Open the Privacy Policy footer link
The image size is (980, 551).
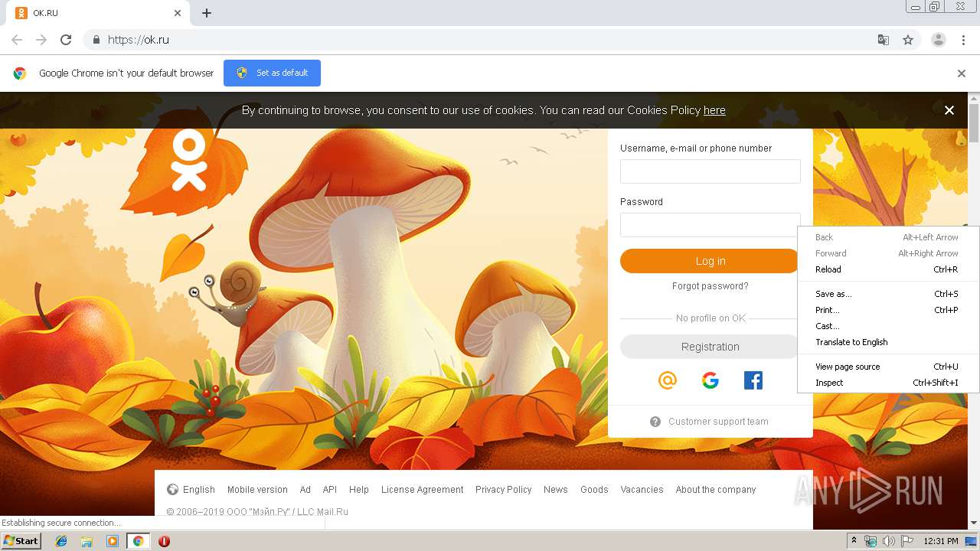click(504, 490)
